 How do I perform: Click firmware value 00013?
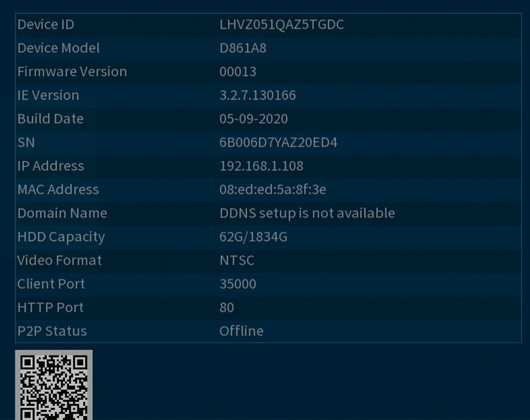[x=238, y=72]
